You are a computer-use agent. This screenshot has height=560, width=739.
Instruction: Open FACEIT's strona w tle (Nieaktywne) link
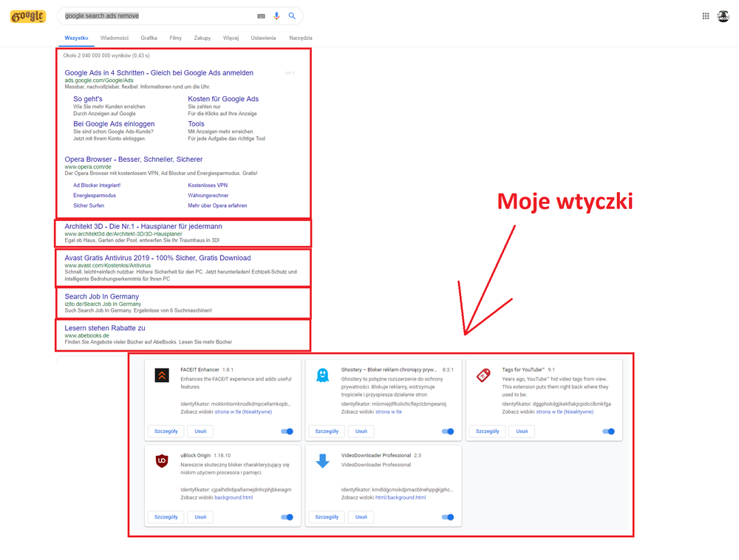pos(243,412)
